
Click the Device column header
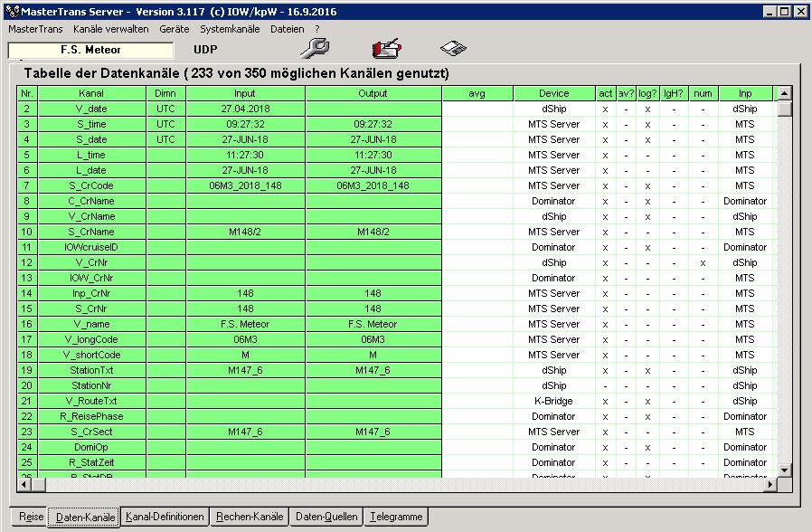pos(554,93)
